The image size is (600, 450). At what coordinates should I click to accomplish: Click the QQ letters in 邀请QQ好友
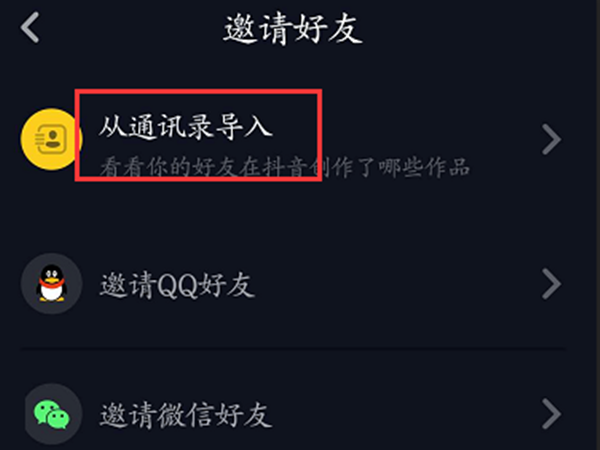pos(177,286)
